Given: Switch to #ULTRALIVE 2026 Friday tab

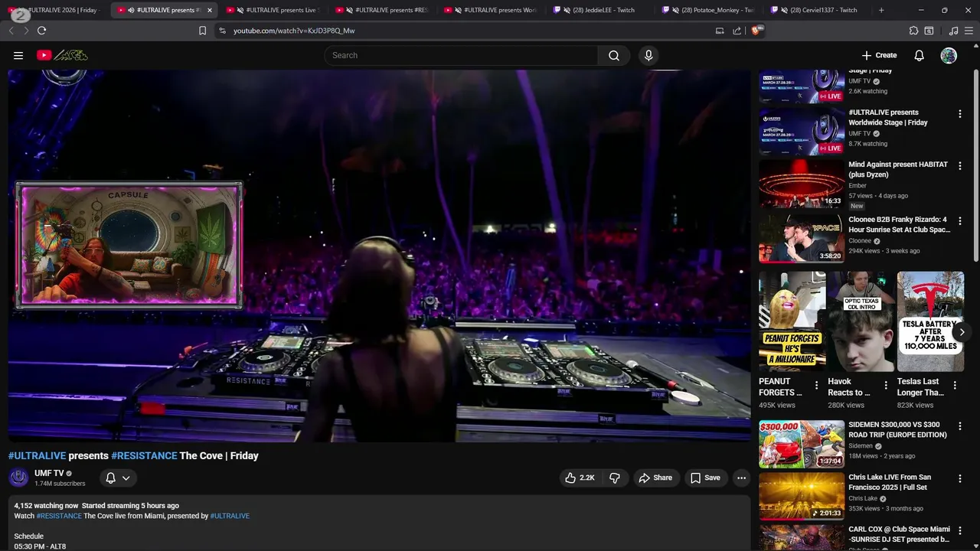Looking at the screenshot, I should pyautogui.click(x=55, y=10).
